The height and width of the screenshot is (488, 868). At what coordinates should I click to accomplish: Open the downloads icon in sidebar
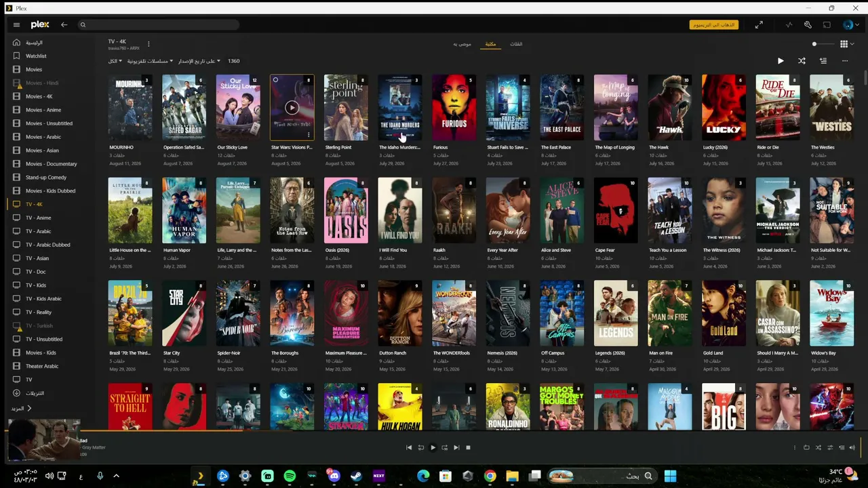(16, 393)
